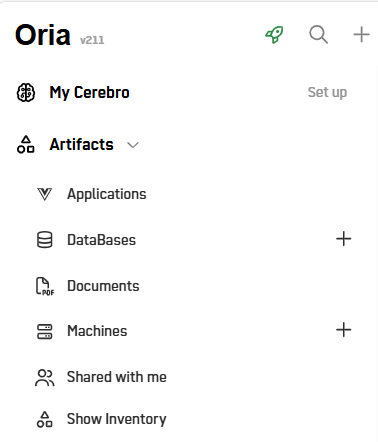Click the plus icon in the header

point(361,35)
